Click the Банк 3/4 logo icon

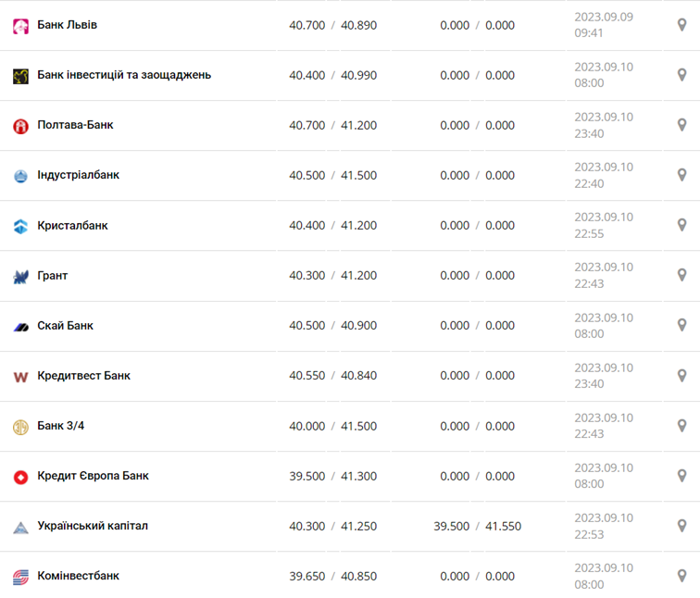[20, 427]
